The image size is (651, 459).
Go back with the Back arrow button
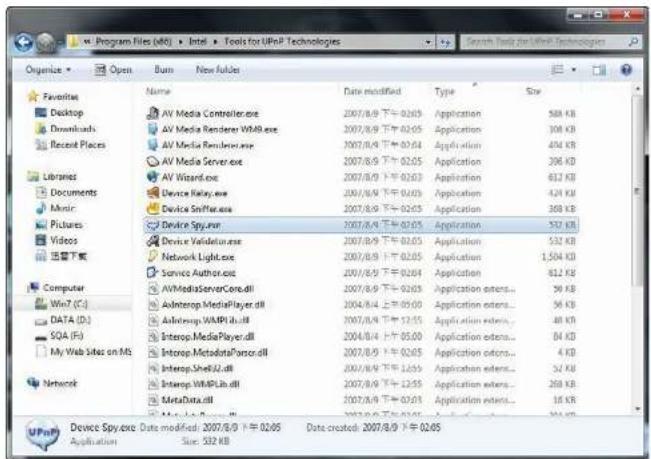tap(24, 42)
